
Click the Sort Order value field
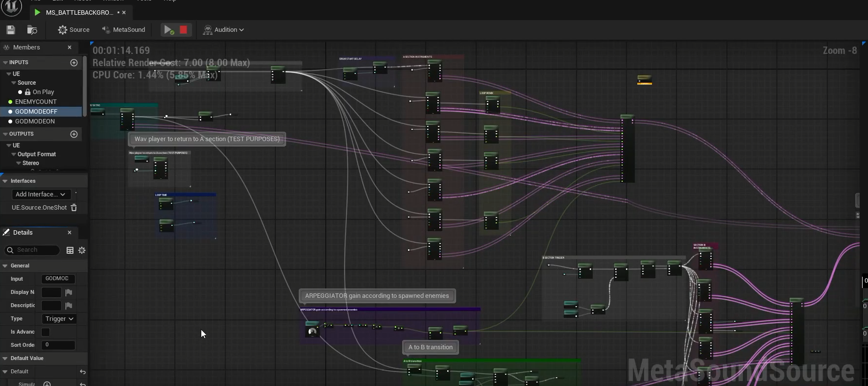(x=58, y=345)
